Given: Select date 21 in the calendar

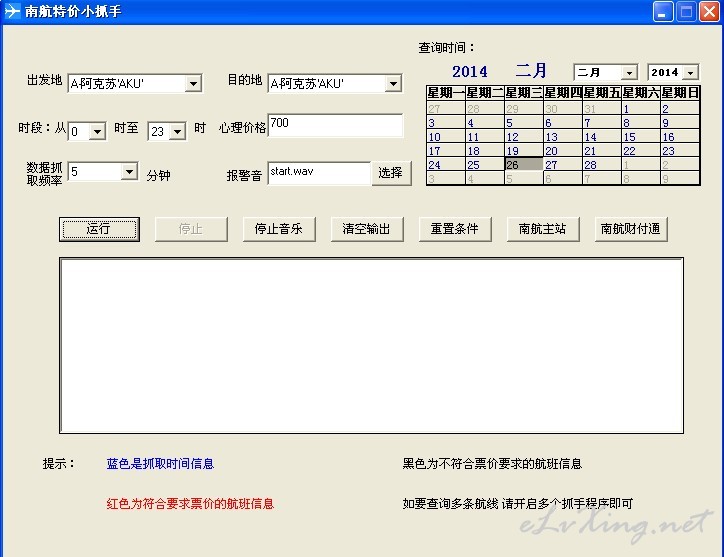Looking at the screenshot, I should 602,151.
